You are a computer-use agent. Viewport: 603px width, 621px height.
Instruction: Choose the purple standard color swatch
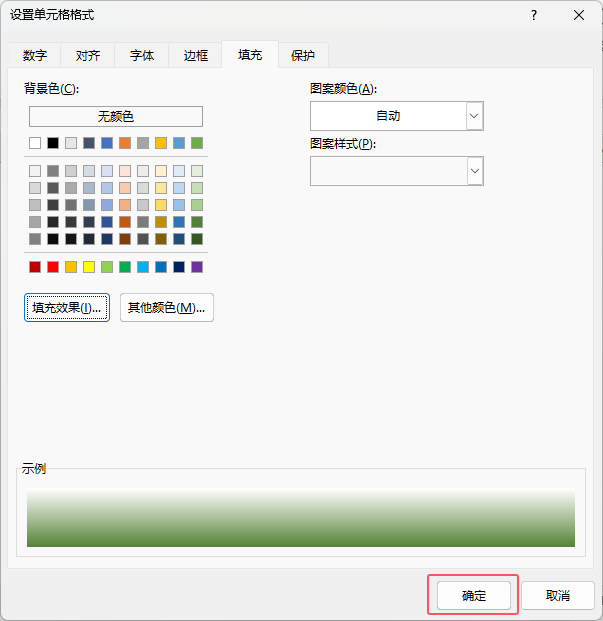tap(197, 267)
